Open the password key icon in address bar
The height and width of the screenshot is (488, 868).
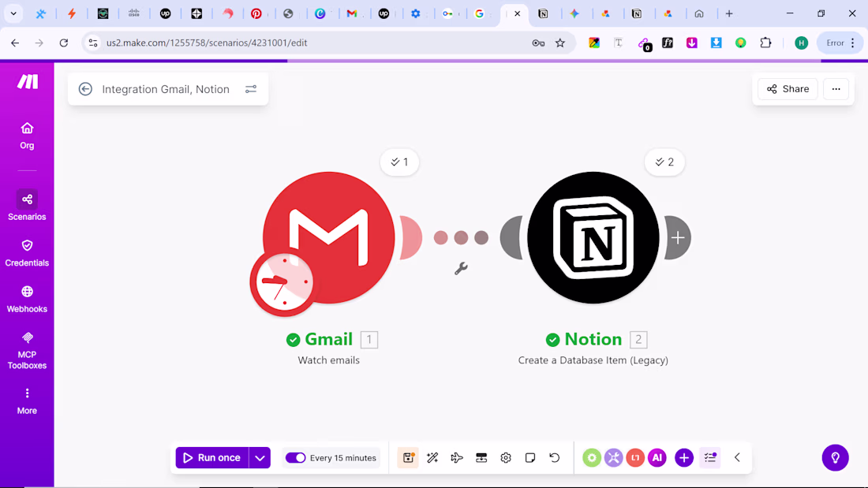(x=538, y=43)
